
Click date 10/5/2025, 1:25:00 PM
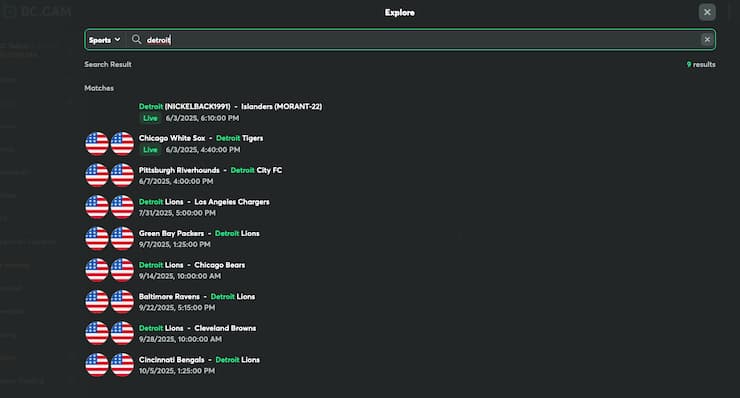coord(177,371)
